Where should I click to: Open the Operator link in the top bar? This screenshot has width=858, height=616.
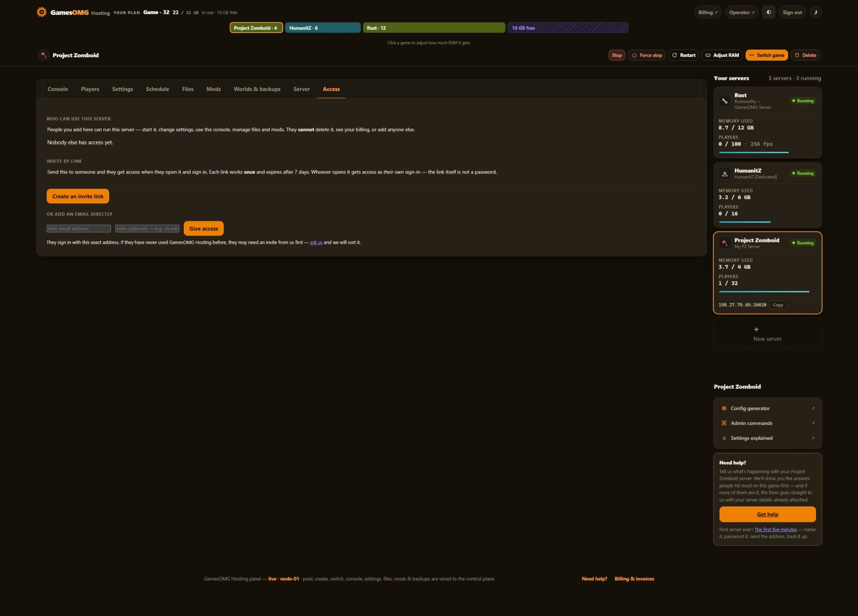pos(742,12)
